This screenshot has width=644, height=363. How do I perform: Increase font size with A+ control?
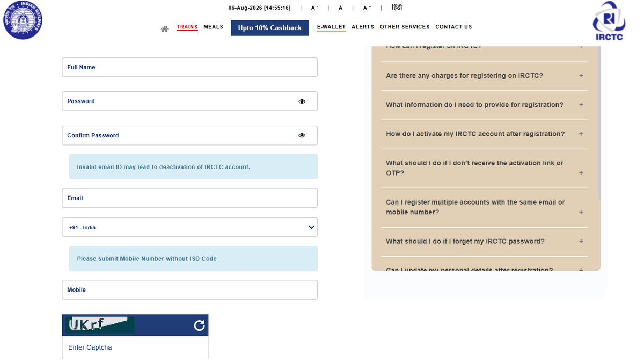[367, 8]
